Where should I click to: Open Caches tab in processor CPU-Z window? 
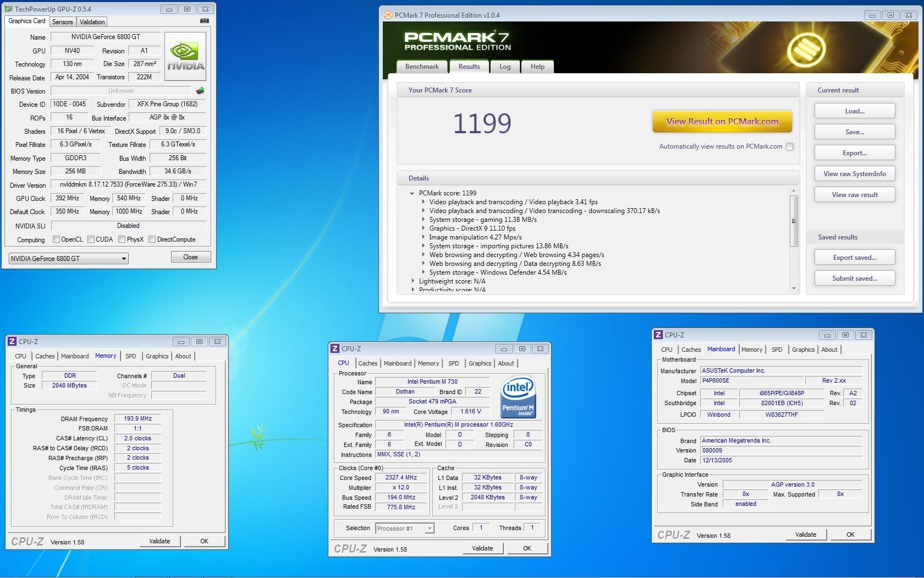[367, 363]
